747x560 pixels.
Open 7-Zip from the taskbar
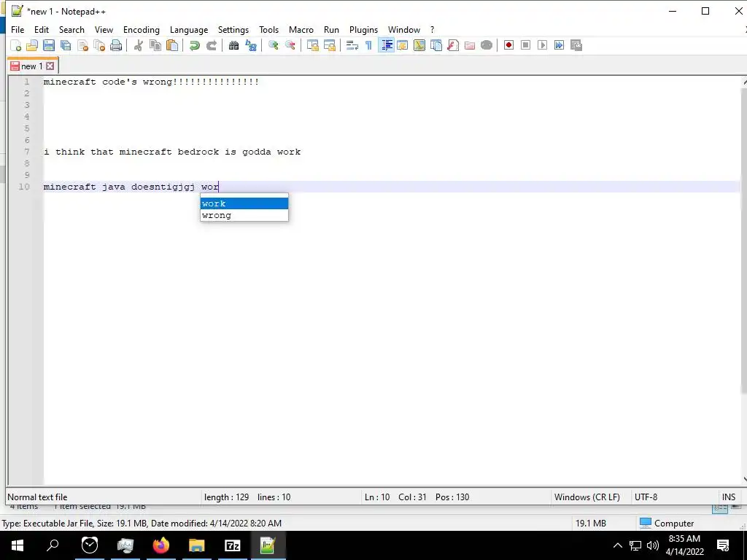pos(233,545)
